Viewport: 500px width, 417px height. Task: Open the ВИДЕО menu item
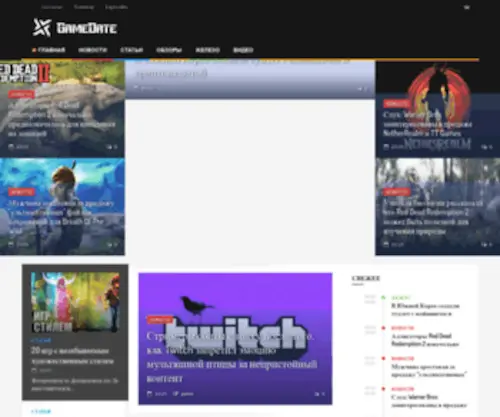coord(243,50)
